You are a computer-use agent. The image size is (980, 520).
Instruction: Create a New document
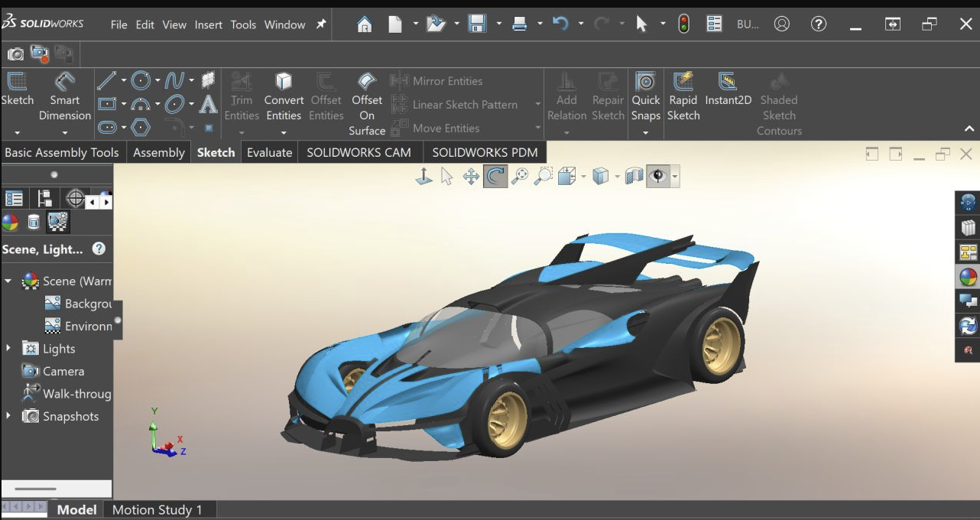click(395, 24)
